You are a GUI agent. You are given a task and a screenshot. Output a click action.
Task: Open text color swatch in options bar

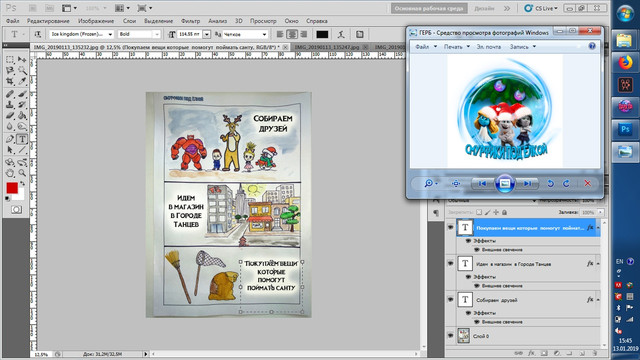click(x=322, y=34)
